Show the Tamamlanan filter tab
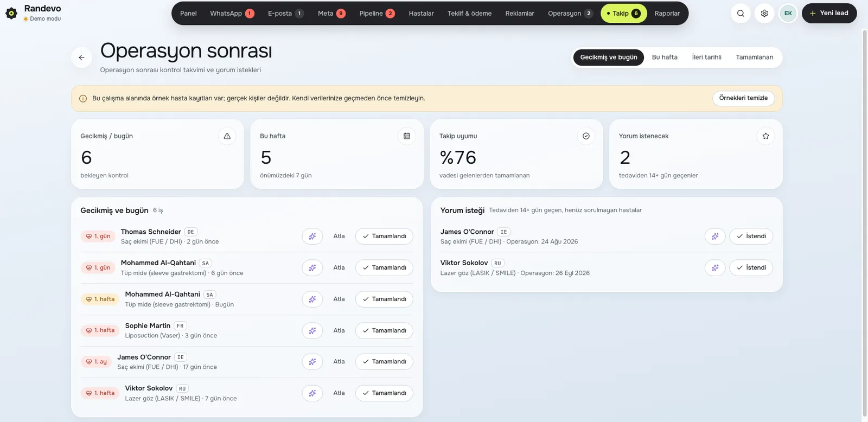Screen dimensions: 868x422 [755, 57]
